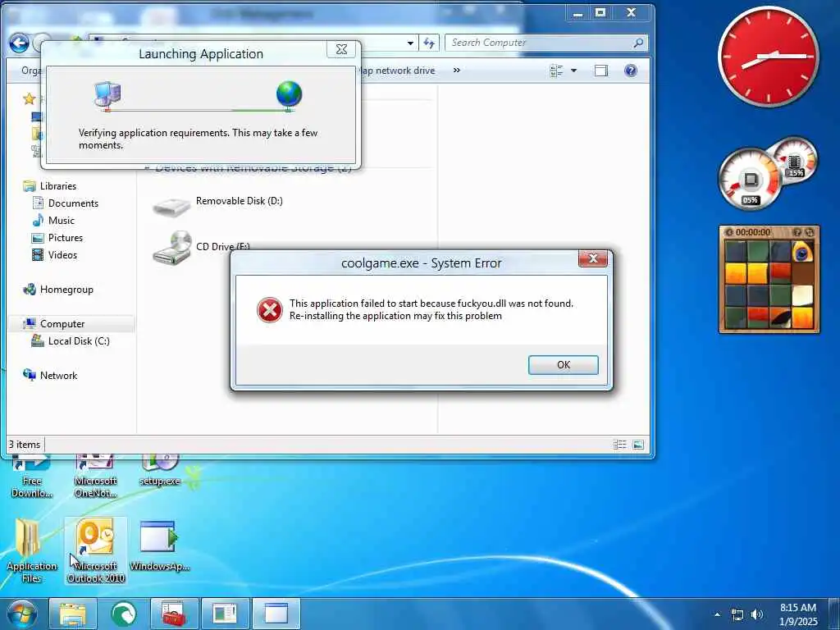Image resolution: width=840 pixels, height=630 pixels.
Task: Close the coolgame.exe System Error dialog
Action: pyautogui.click(x=593, y=258)
